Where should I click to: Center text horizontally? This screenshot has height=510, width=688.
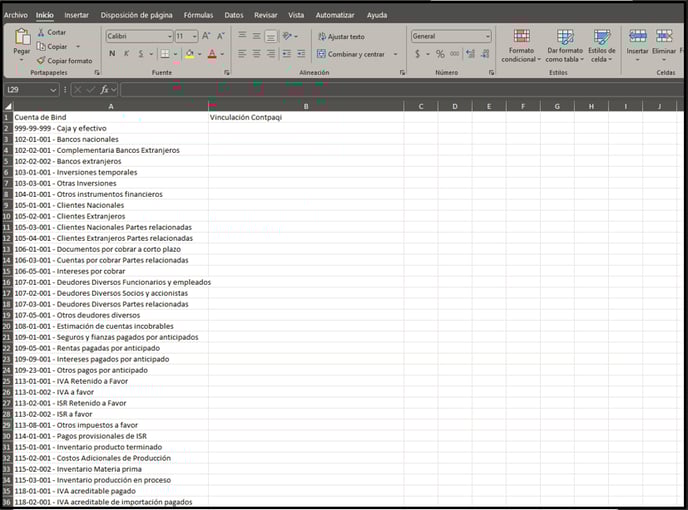tap(257, 54)
